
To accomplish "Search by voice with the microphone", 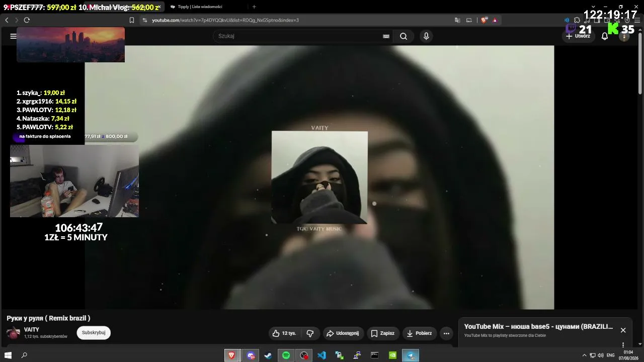I will click(426, 36).
